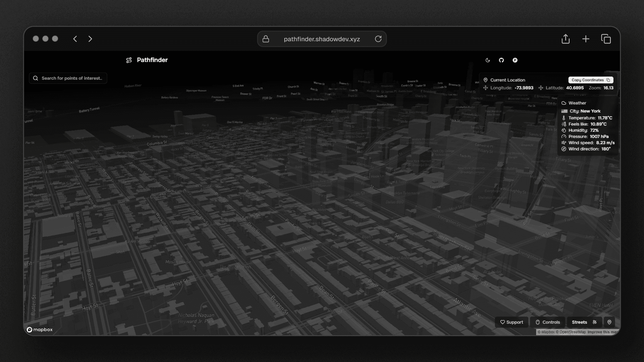The height and width of the screenshot is (362, 644).
Task: Open the Controls help popup
Action: (x=547, y=322)
